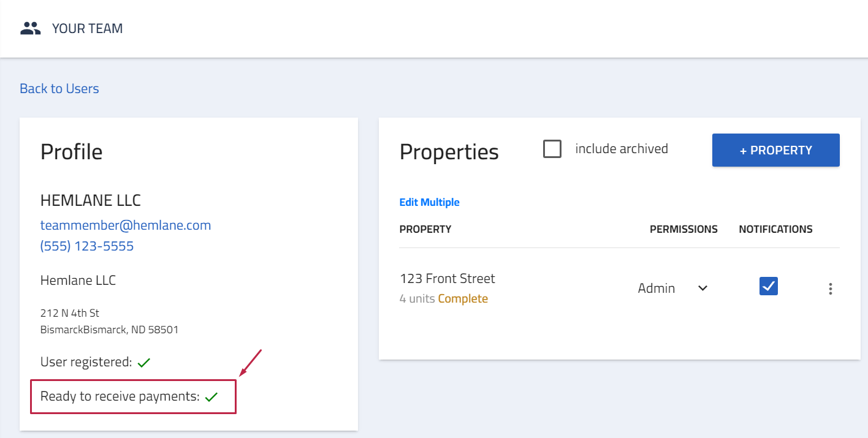Click the teammember@hemlane.com email link
Screen dimensions: 868x438
point(126,225)
